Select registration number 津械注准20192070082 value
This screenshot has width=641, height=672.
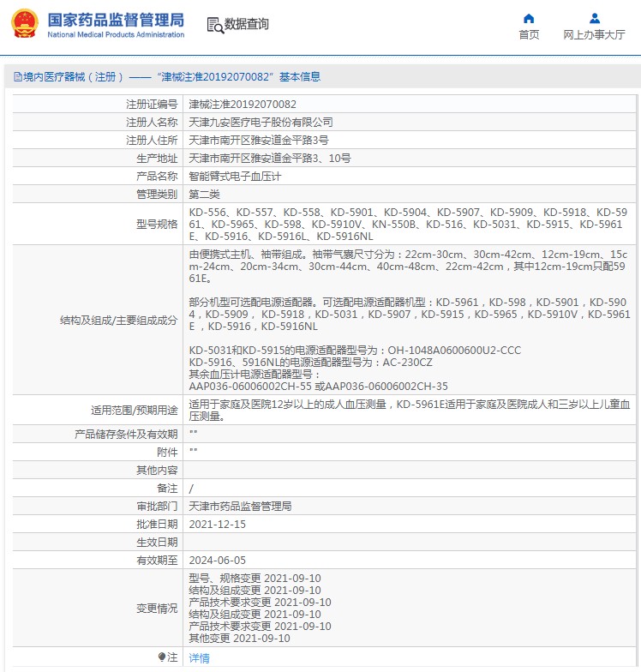tap(243, 105)
